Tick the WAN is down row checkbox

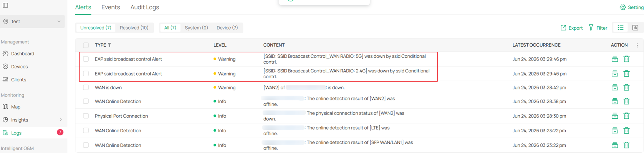coord(86,87)
